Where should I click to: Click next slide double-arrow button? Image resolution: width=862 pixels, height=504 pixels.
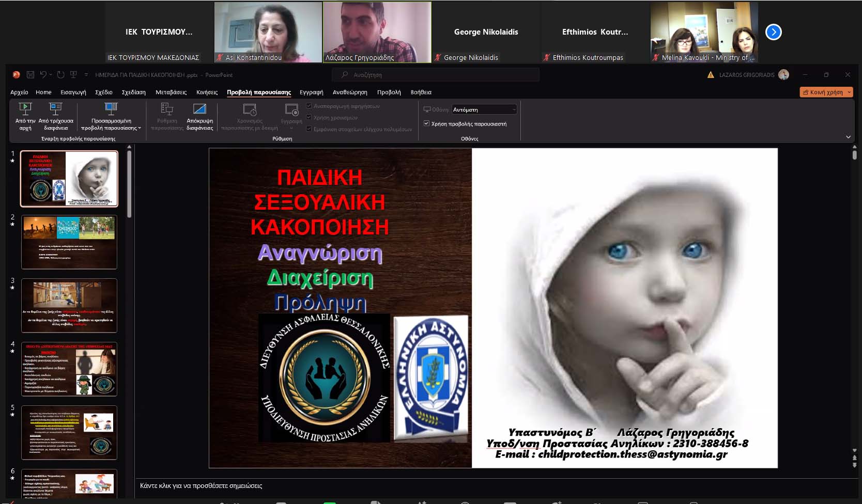(855, 465)
